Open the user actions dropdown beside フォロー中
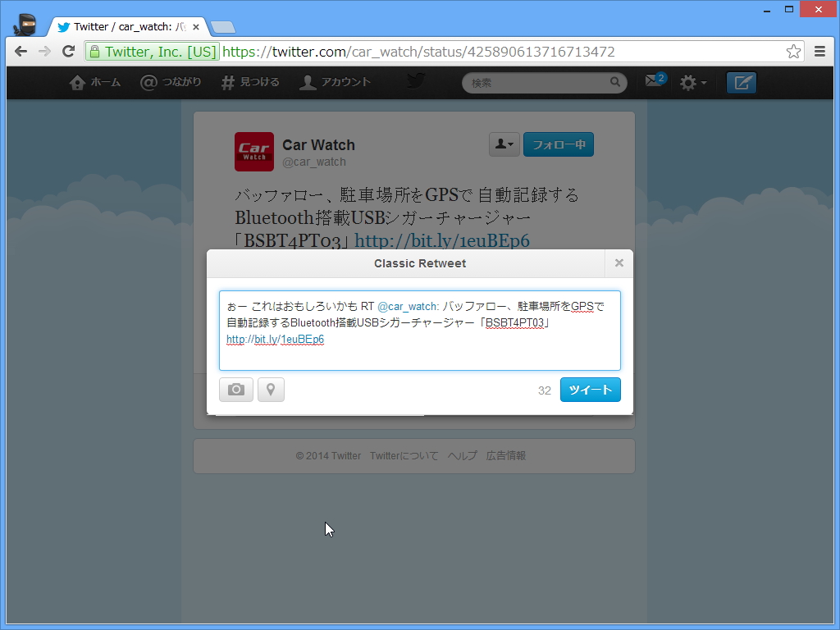The height and width of the screenshot is (630, 840). tap(504, 144)
